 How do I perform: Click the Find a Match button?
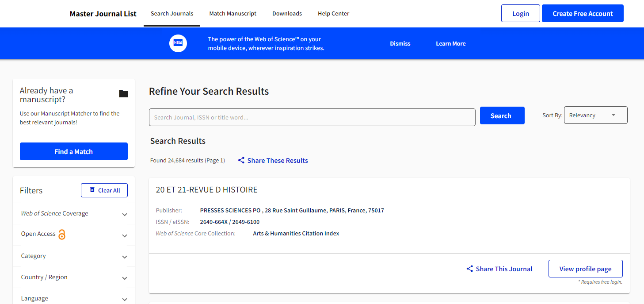[74, 151]
